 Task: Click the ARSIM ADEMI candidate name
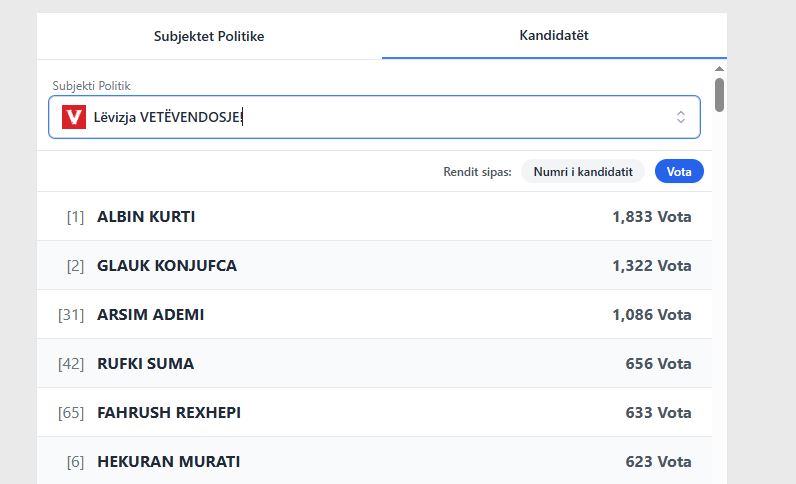(x=150, y=315)
